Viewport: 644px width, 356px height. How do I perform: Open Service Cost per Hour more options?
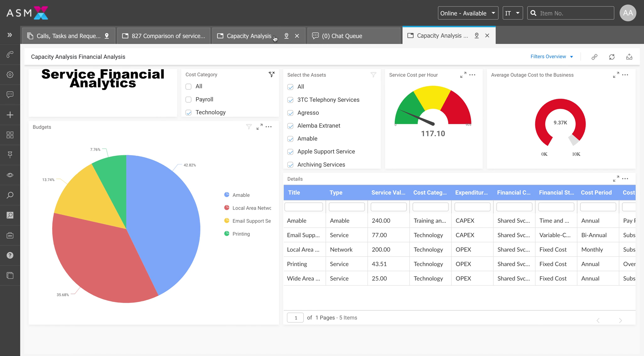pos(472,75)
